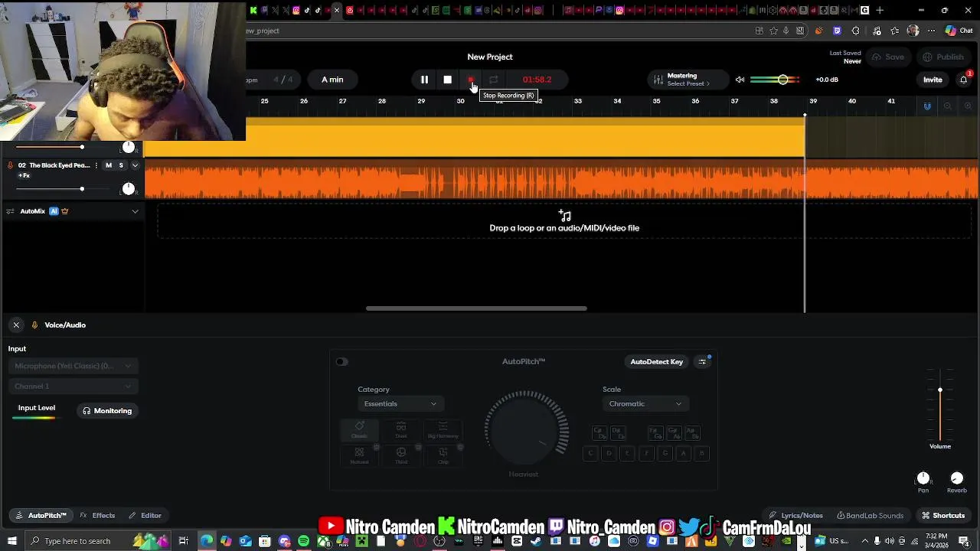Open the Channel 1 dropdown
980x551 pixels.
click(73, 386)
